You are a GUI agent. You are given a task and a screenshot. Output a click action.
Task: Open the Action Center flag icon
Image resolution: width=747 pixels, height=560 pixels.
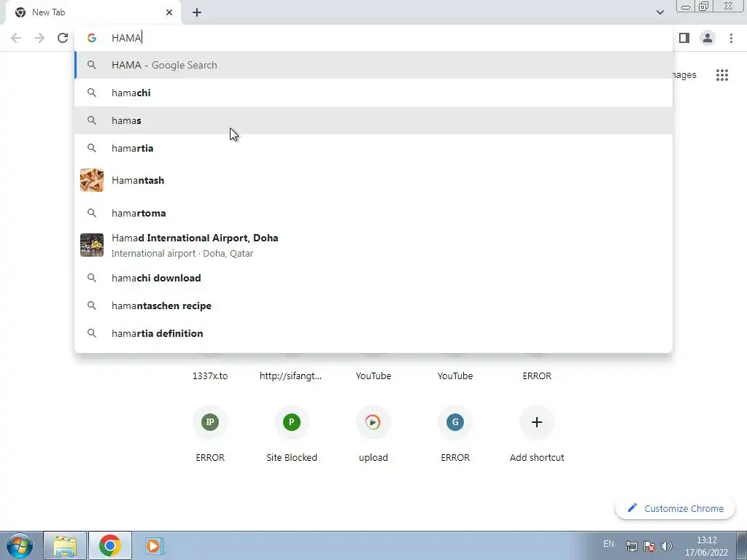pyautogui.click(x=649, y=546)
